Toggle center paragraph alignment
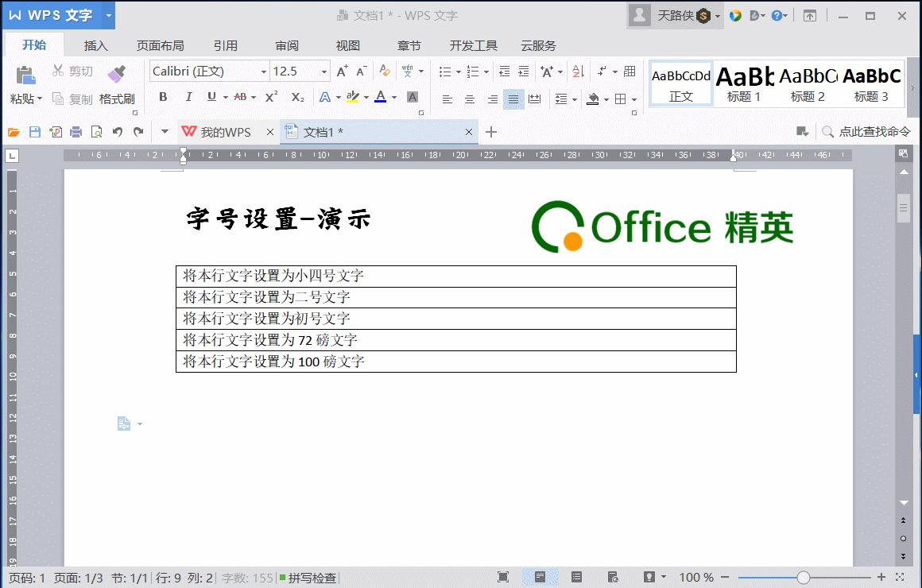This screenshot has width=922, height=588. [x=469, y=99]
